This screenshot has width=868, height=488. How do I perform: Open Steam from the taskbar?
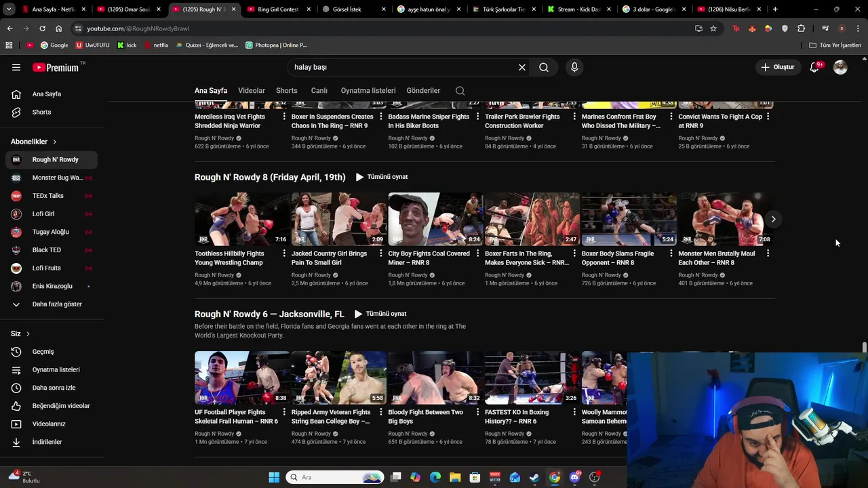535,477
